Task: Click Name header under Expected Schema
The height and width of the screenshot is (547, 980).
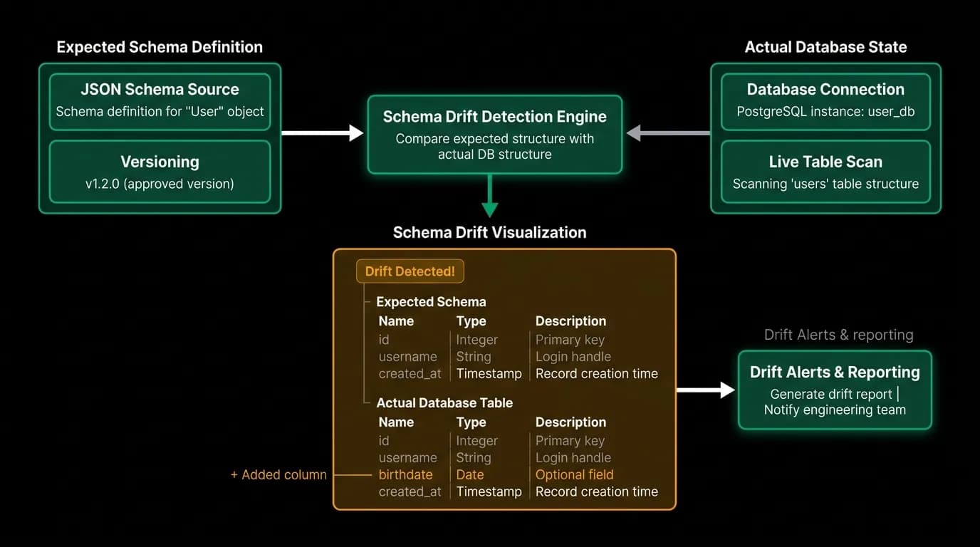Action: coord(396,321)
